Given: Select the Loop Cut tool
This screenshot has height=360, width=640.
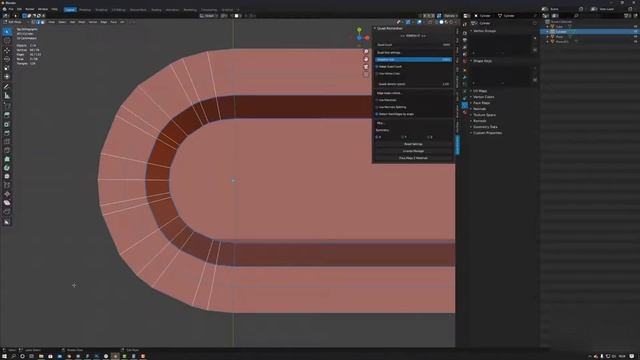Looking at the screenshot, I should pyautogui.click(x=7, y=142).
